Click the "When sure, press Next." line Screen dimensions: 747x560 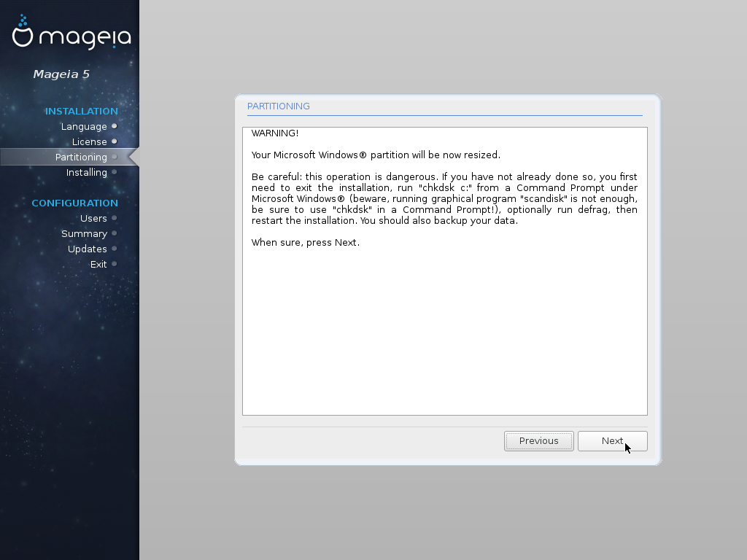pyautogui.click(x=306, y=243)
